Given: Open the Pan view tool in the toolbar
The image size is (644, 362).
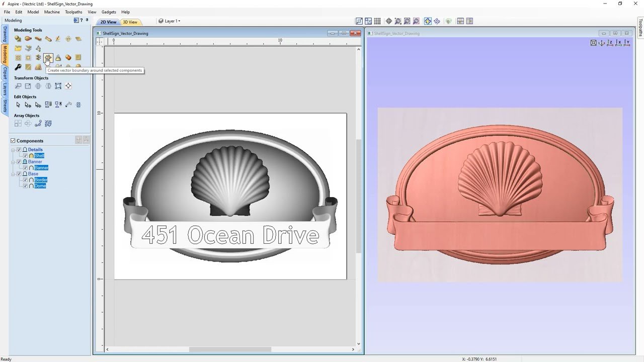Looking at the screenshot, I should pyautogui.click(x=389, y=21).
